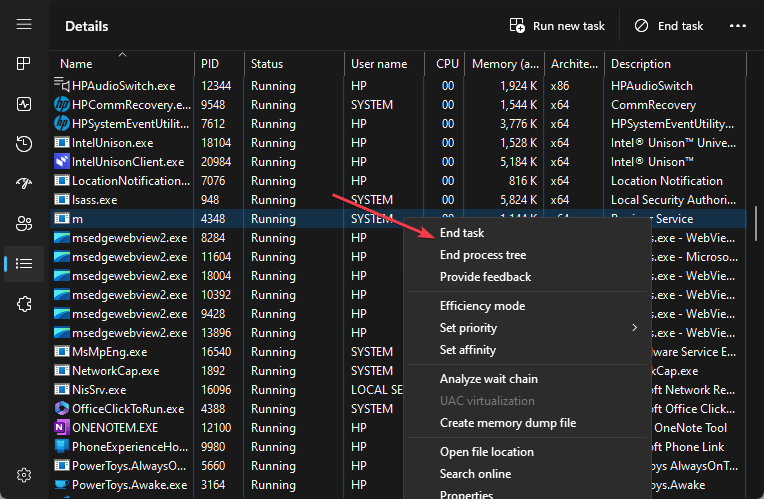Select Efficiency mode menu entry
764x499 pixels.
tap(527, 306)
